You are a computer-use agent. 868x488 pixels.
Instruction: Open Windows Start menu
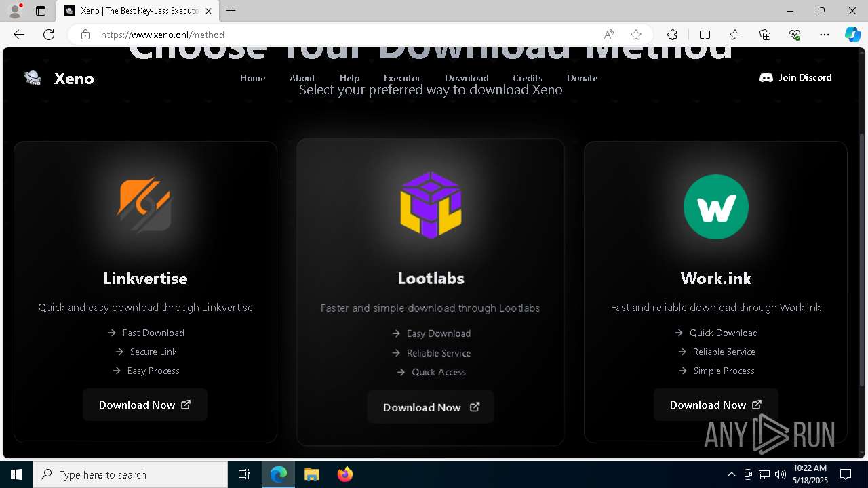click(x=16, y=474)
